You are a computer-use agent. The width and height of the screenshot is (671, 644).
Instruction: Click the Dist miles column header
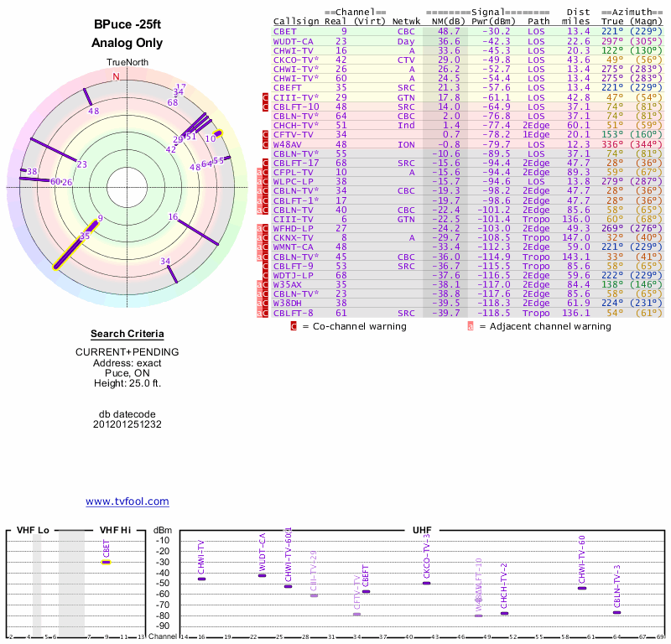[x=578, y=17]
